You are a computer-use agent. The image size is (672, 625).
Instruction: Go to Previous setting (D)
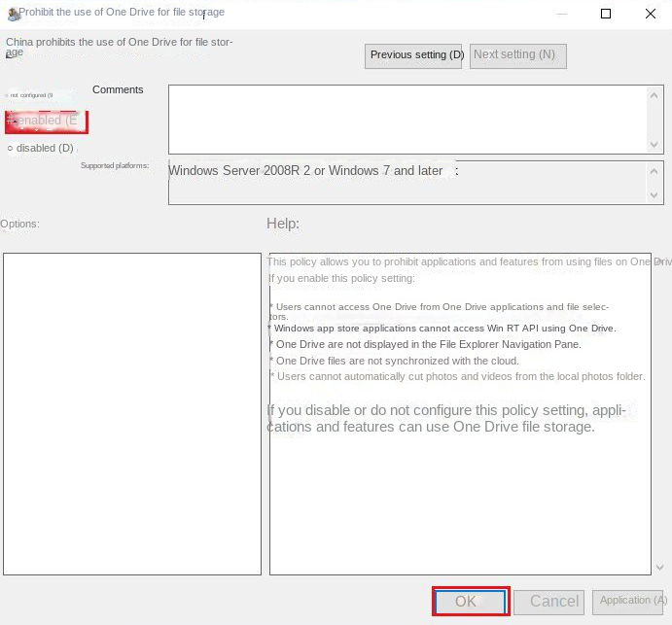point(413,55)
